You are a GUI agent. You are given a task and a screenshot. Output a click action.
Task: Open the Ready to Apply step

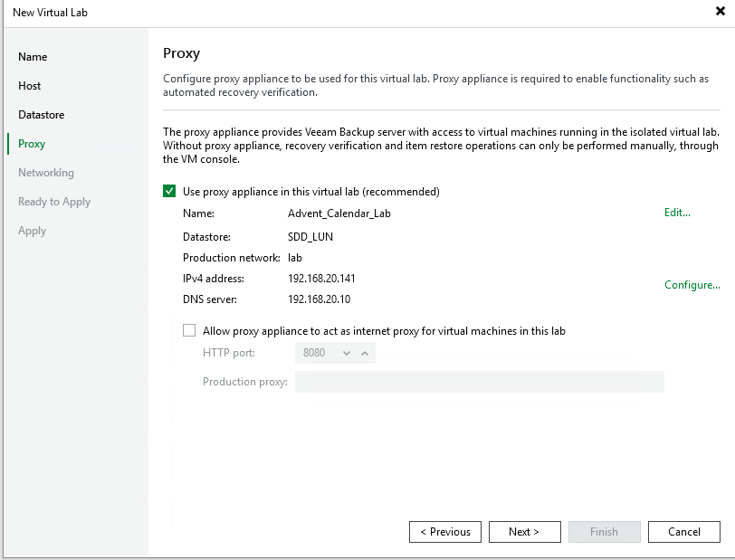54,202
